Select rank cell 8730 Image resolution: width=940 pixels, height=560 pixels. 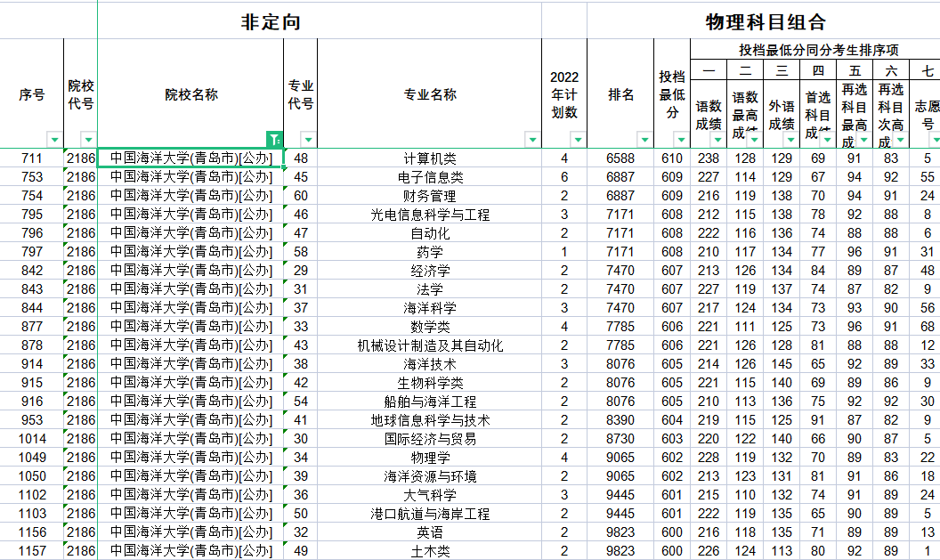[620, 438]
